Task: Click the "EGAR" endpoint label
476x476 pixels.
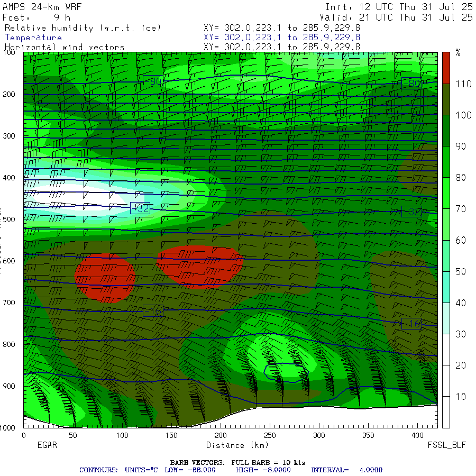Action: point(47,445)
